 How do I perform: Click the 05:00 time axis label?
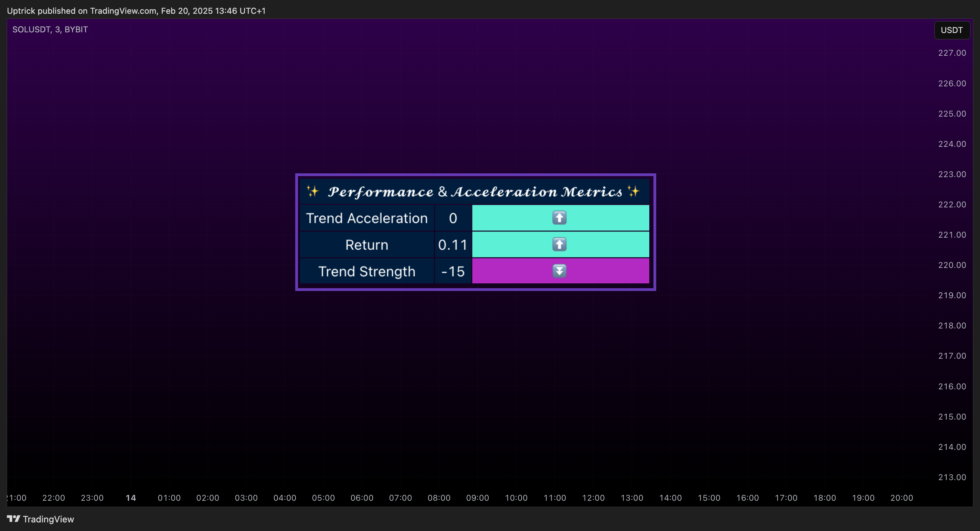[323, 498]
